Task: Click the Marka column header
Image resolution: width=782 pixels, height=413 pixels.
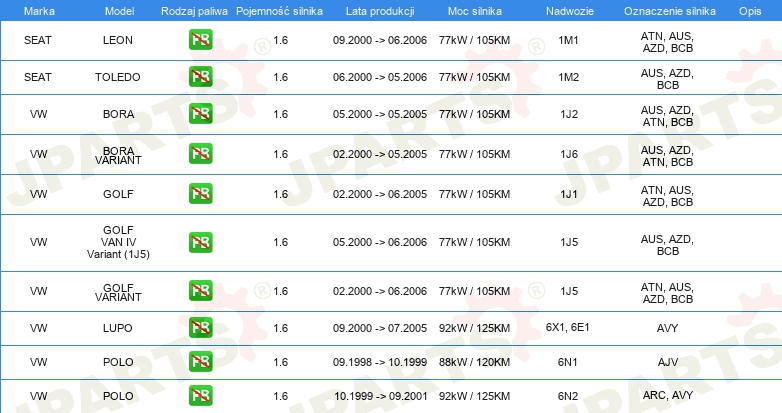Action: pos(39,11)
